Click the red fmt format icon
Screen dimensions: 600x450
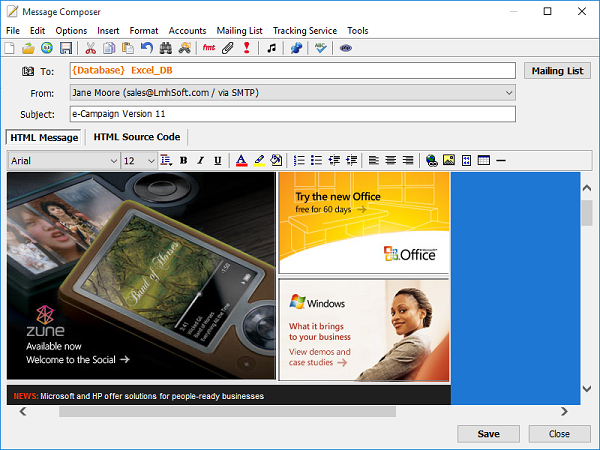coord(209,48)
